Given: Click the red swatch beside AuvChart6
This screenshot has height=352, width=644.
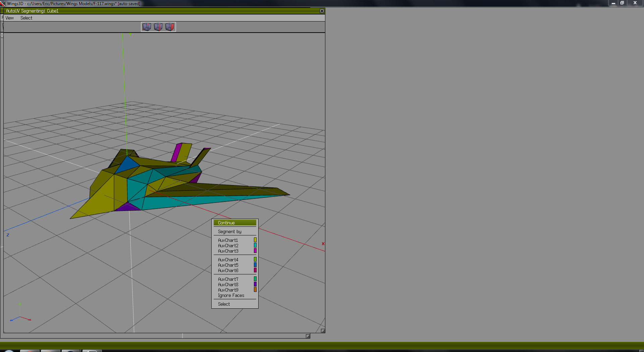Looking at the screenshot, I should tap(255, 270).
